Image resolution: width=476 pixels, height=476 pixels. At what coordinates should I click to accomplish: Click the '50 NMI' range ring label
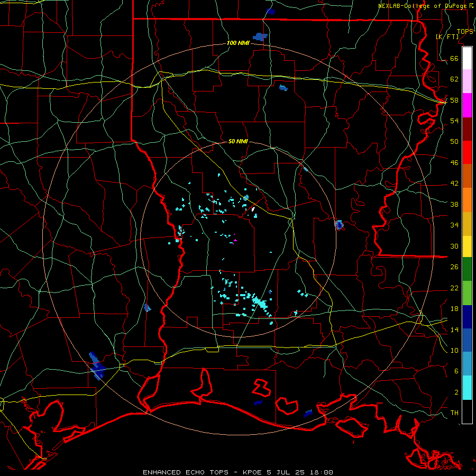coord(238,141)
